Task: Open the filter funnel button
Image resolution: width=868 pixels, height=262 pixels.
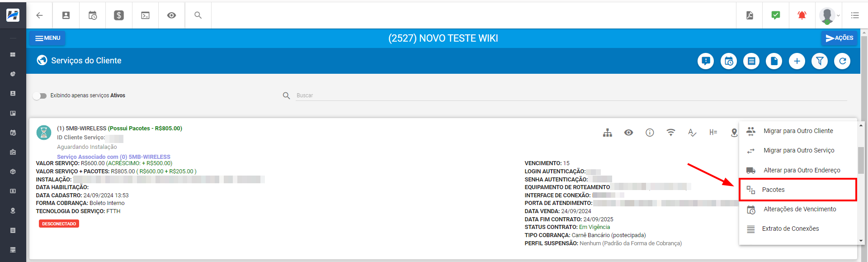Action: tap(820, 61)
